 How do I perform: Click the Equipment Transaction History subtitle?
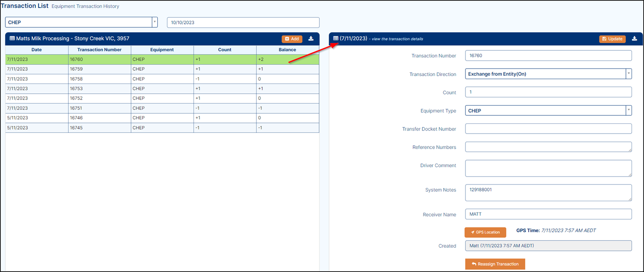(x=85, y=7)
